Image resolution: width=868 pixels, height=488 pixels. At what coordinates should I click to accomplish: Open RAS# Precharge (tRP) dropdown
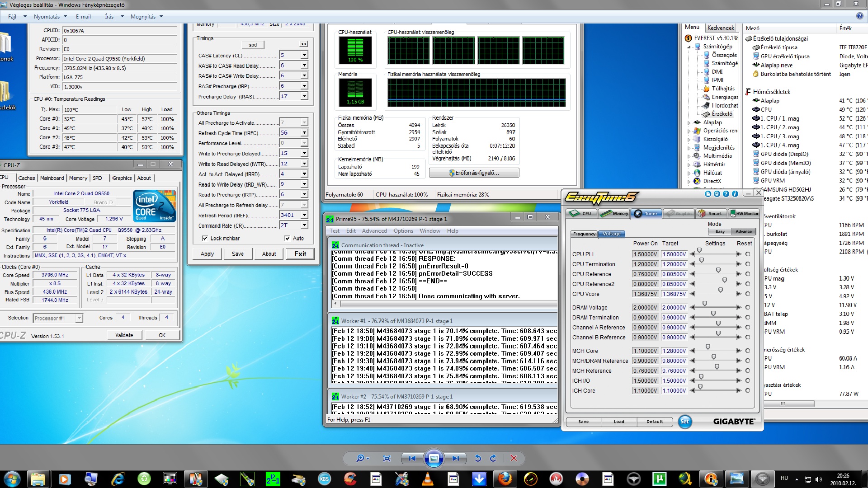(304, 86)
